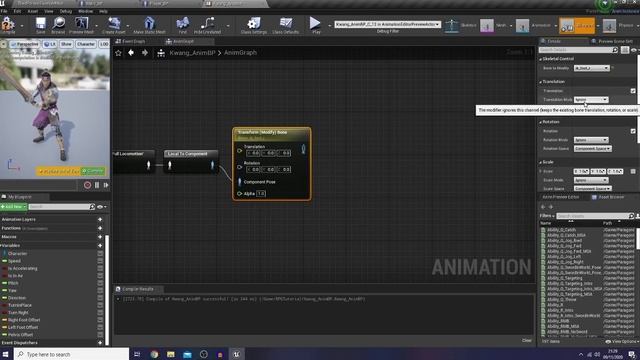Viewport: 640px width, 360px height.
Task: Toggle Hide Unrelated nodes
Action: [x=207, y=25]
